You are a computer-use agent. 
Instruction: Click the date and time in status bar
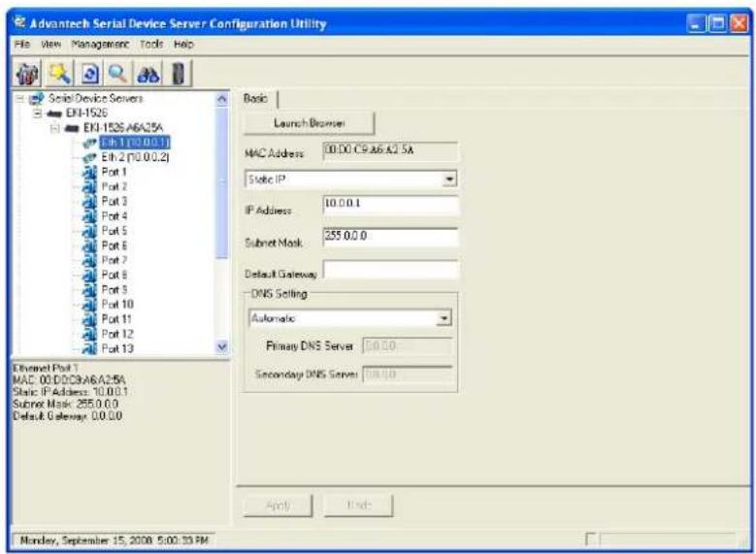tap(115, 540)
